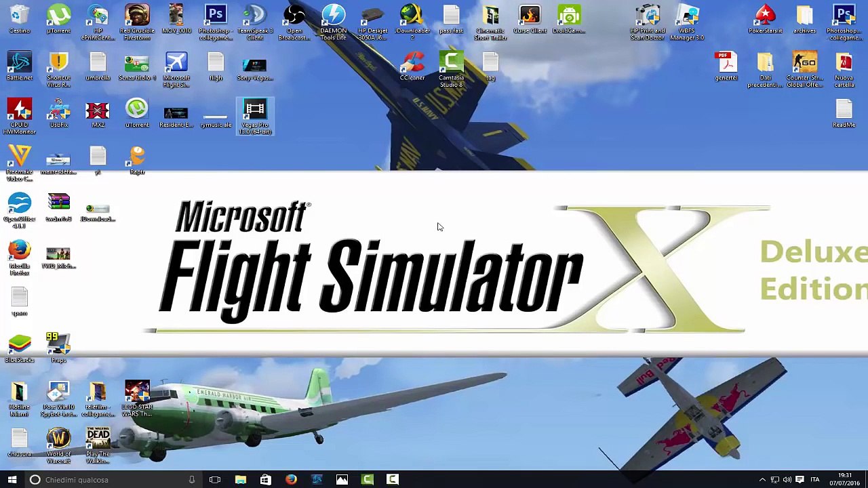This screenshot has height=488, width=868.
Task: Select the Microsoft Flight Simulator shortcut
Action: coord(176,69)
